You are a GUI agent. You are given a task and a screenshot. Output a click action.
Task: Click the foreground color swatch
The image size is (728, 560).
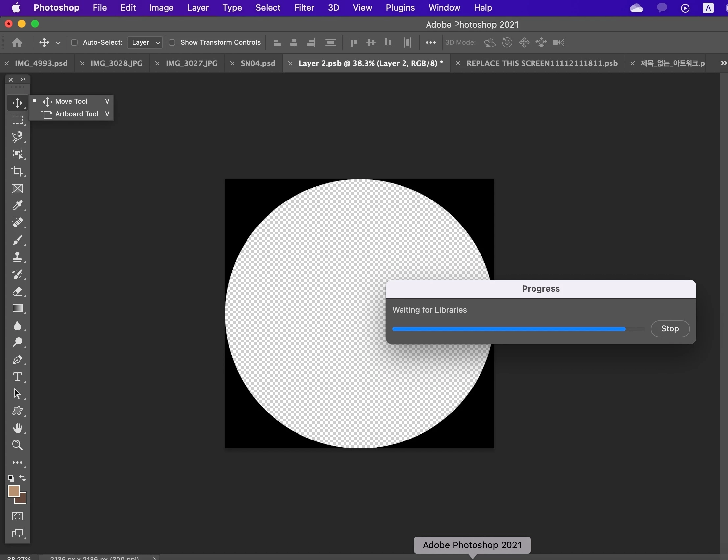[13, 491]
